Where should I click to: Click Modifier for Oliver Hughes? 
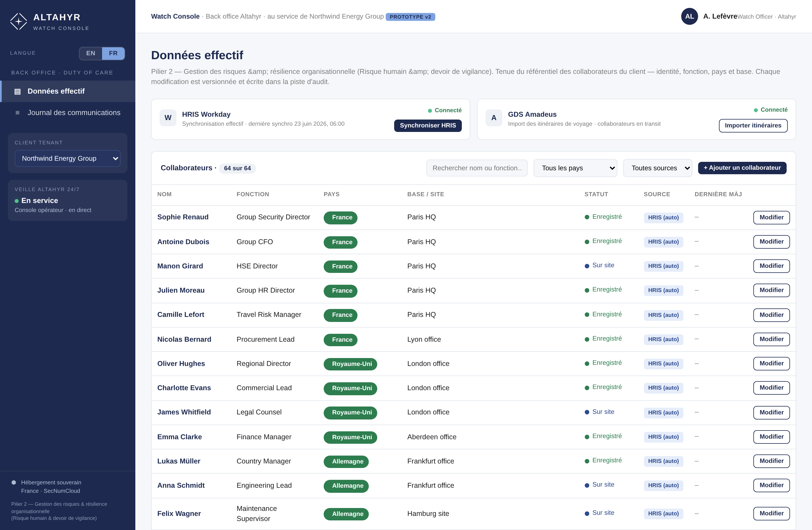(771, 363)
